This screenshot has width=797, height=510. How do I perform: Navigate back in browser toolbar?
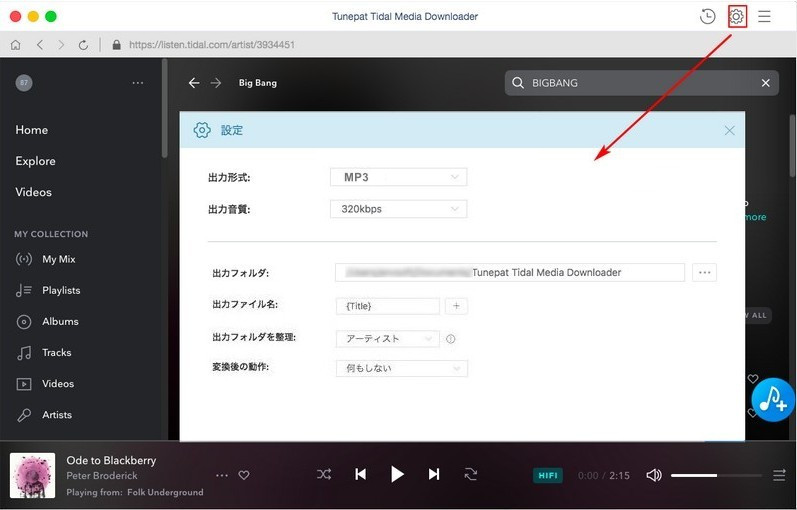tap(40, 45)
